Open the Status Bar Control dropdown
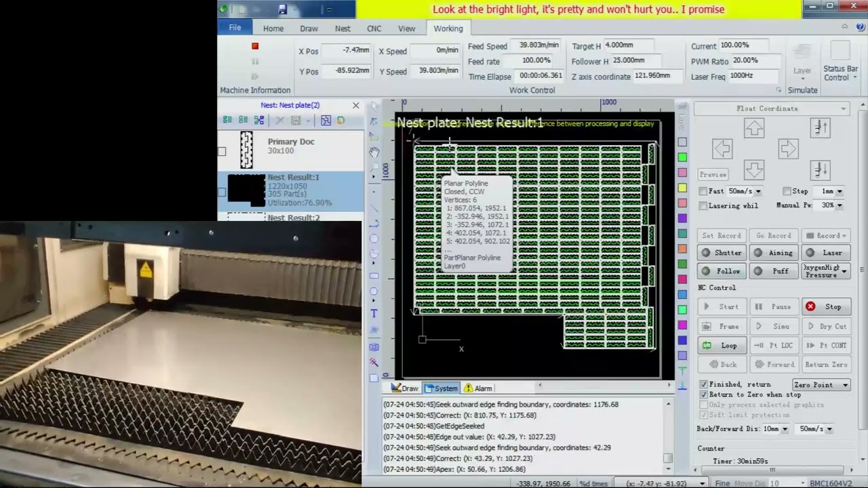This screenshot has height=488, width=868. pyautogui.click(x=840, y=73)
